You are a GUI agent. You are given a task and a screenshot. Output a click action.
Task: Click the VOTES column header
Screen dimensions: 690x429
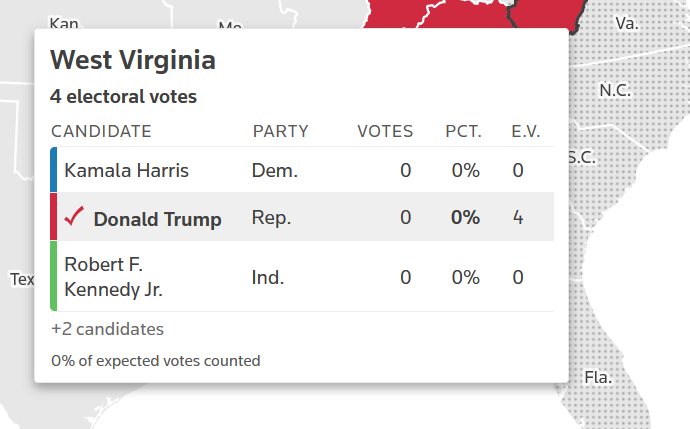[385, 131]
